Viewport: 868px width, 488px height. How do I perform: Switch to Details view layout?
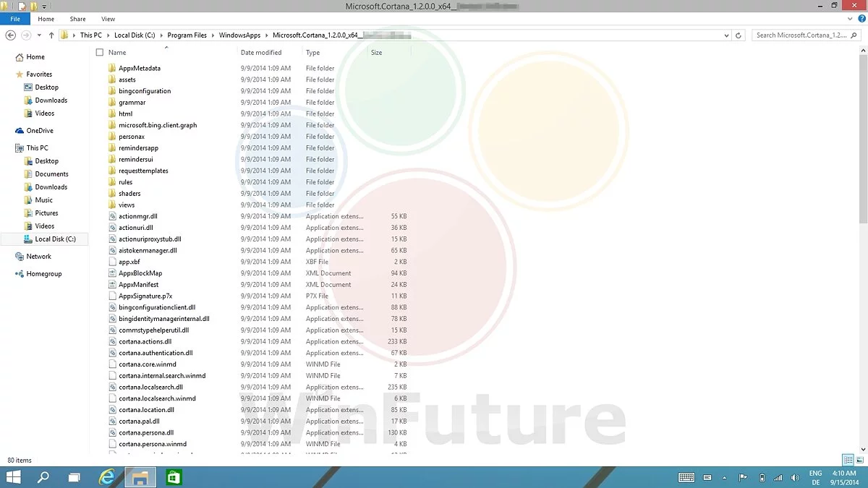[848, 460]
